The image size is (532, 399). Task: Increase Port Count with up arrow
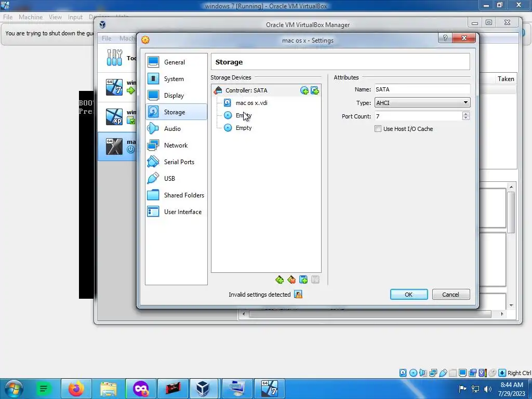[x=466, y=114]
